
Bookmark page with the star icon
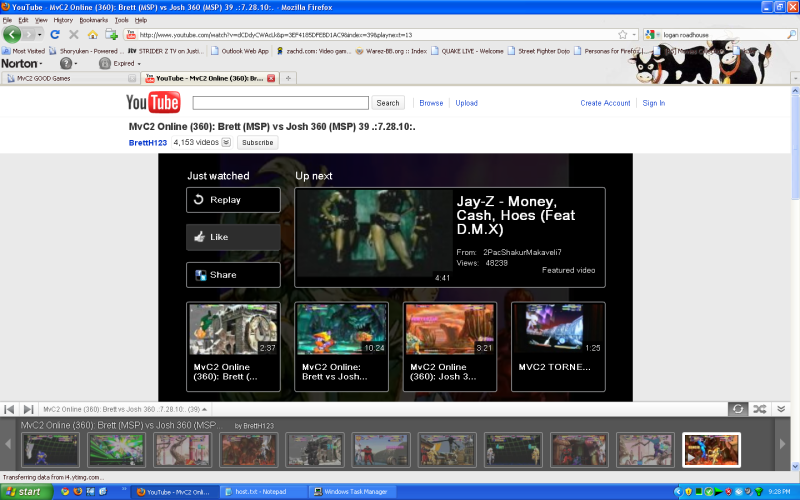click(x=622, y=35)
